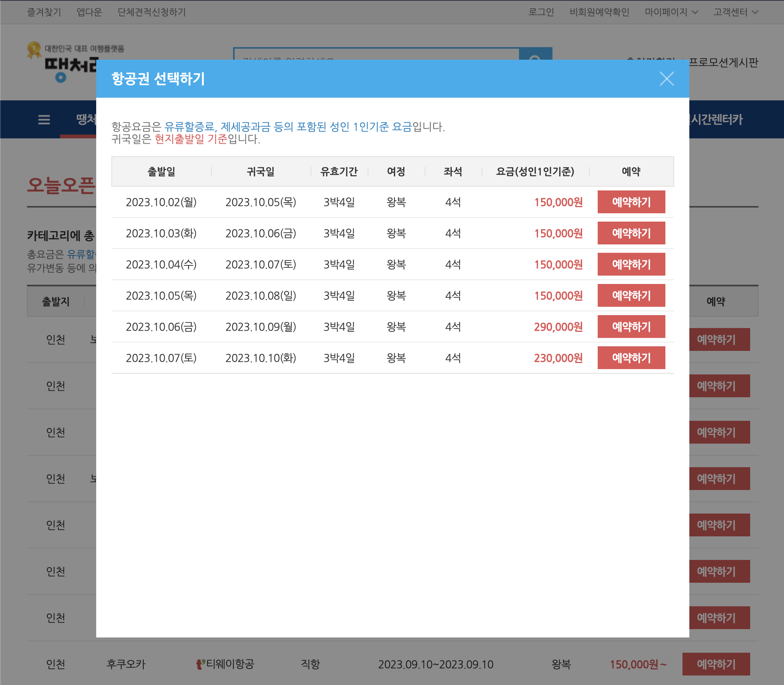Select return date 2023.10.10(화)
This screenshot has height=685, width=784.
[261, 358]
